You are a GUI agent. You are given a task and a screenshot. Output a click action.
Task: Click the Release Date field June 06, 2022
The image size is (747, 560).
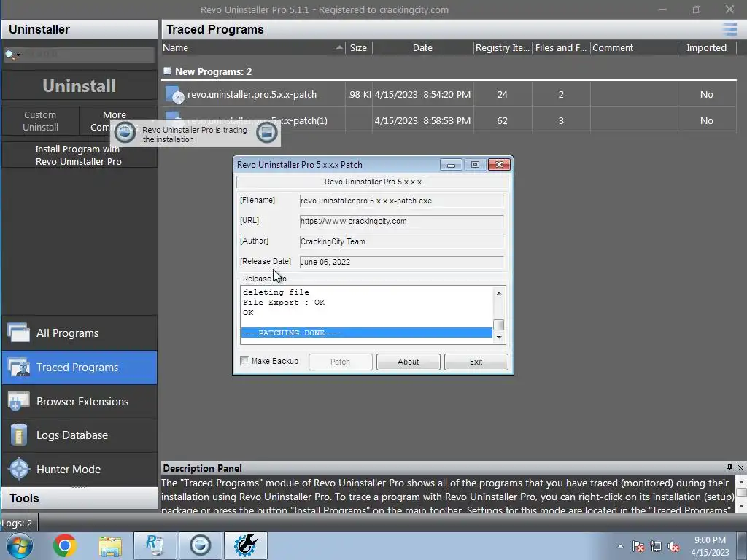point(401,262)
